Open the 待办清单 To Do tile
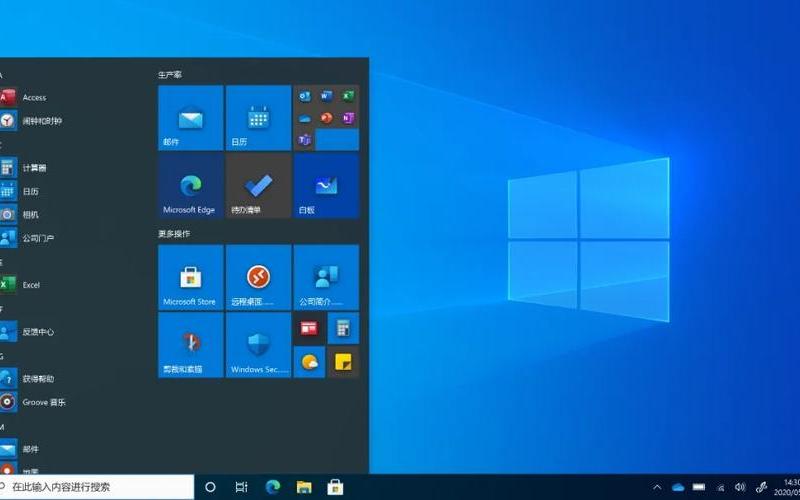This screenshot has width=800, height=500. pos(258,186)
